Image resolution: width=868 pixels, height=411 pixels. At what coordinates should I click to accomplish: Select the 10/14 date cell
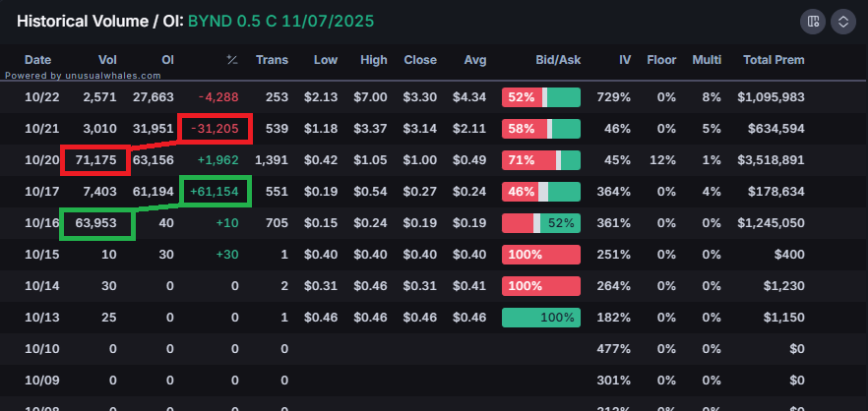(x=42, y=286)
